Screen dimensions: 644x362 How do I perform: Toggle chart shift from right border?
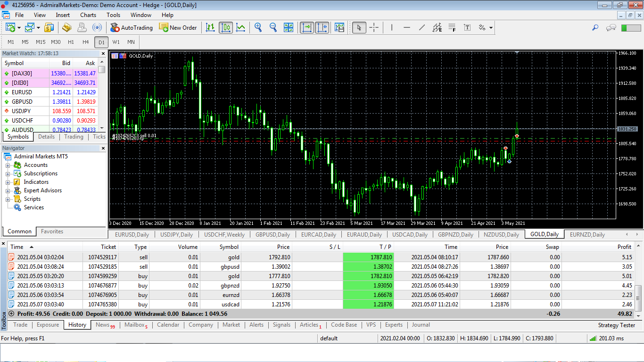pos(322,27)
